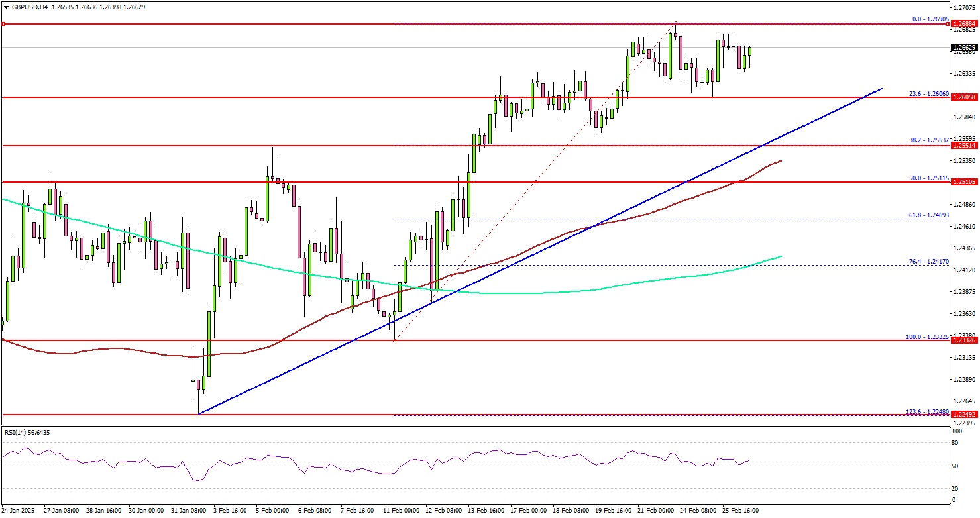The width and height of the screenshot is (980, 518).
Task: Click the RSI(14) indicator label
Action: coord(26,433)
